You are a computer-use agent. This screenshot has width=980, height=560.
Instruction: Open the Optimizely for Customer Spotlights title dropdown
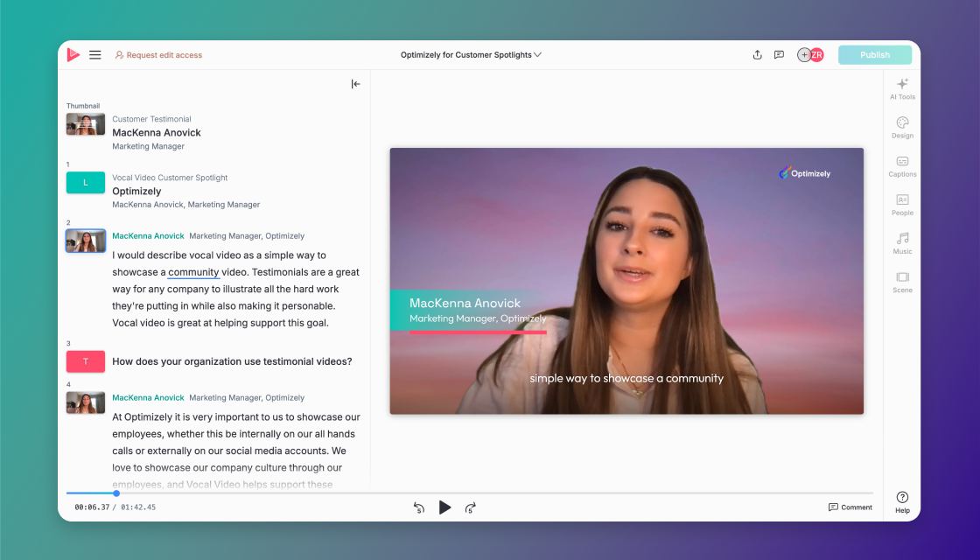click(471, 55)
